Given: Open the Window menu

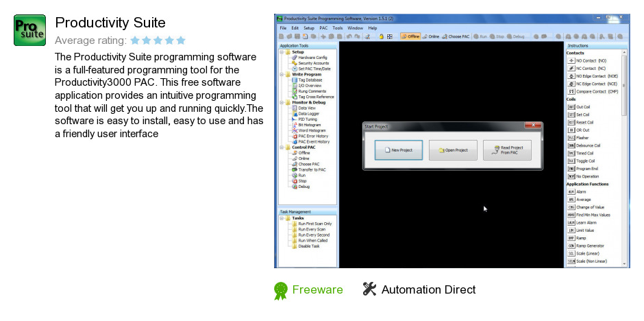Looking at the screenshot, I should click(356, 28).
